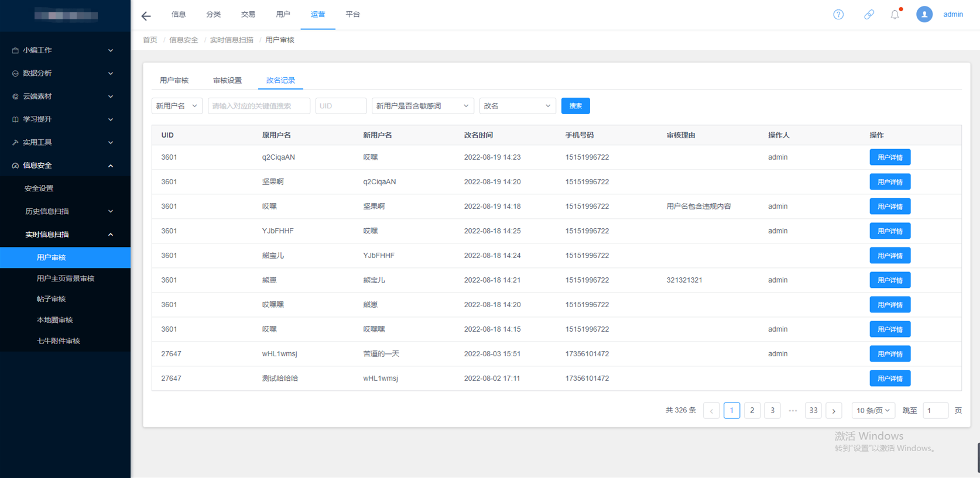Click the 首页 breadcrumb link
Image resolution: width=980 pixels, height=478 pixels.
[150, 40]
